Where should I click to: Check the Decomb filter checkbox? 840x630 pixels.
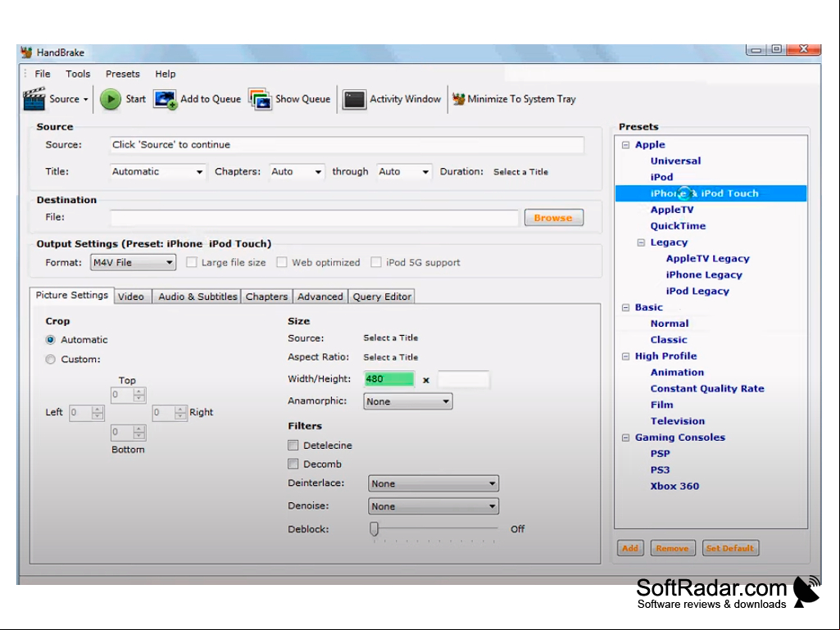tap(293, 464)
